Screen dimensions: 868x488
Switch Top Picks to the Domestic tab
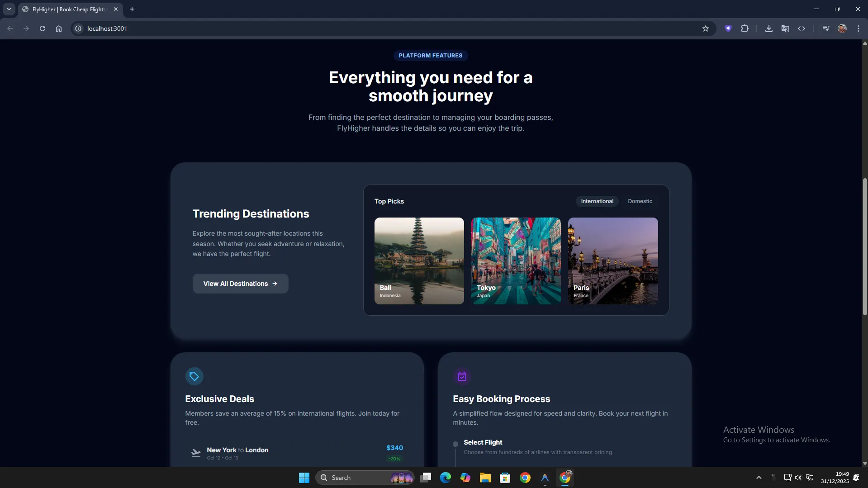click(640, 201)
